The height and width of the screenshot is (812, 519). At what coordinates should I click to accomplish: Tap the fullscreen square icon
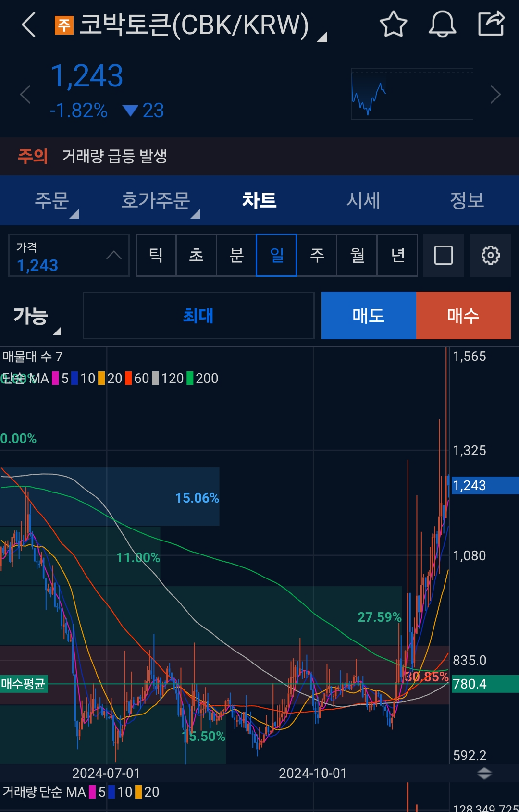[443, 255]
